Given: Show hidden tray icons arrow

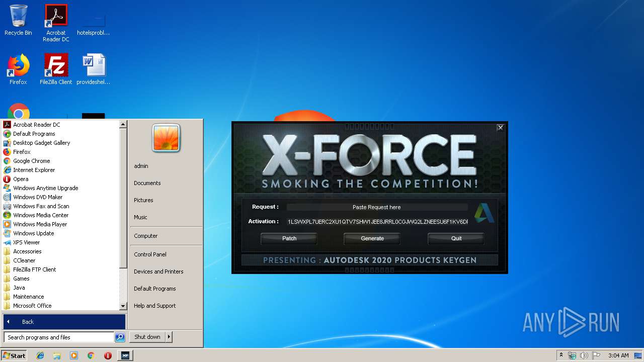Looking at the screenshot, I should coord(561,355).
